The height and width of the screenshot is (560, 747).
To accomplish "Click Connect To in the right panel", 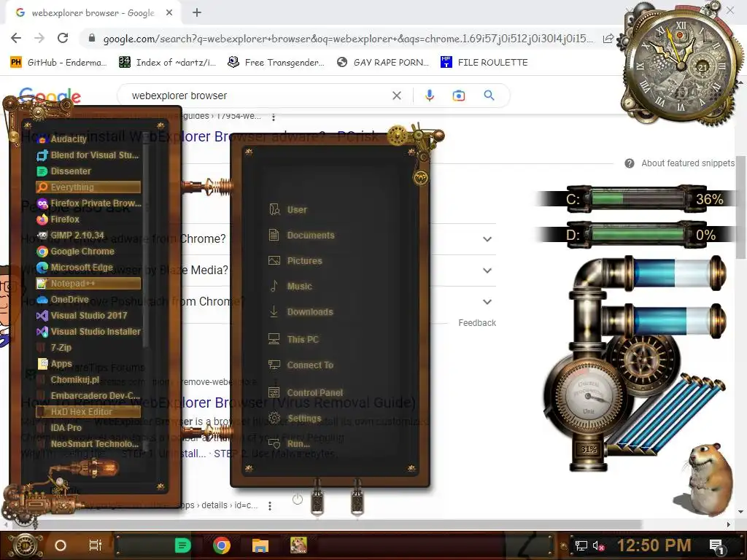I will point(301,365).
